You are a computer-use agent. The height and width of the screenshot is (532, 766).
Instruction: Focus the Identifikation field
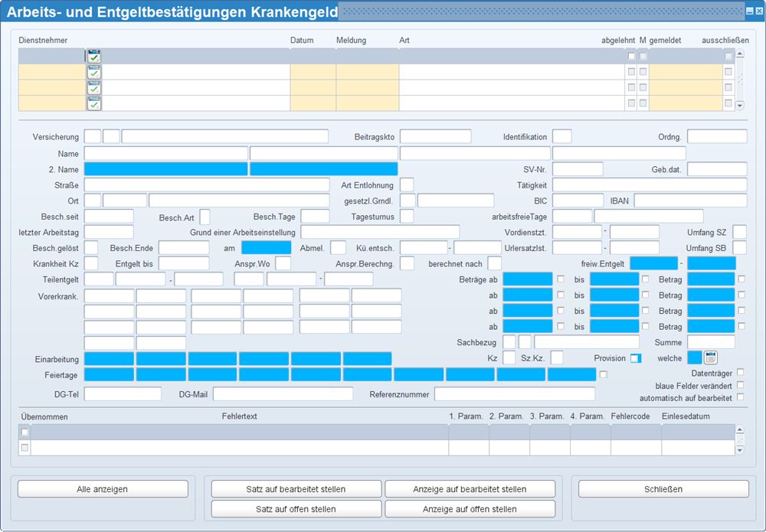[x=561, y=136]
